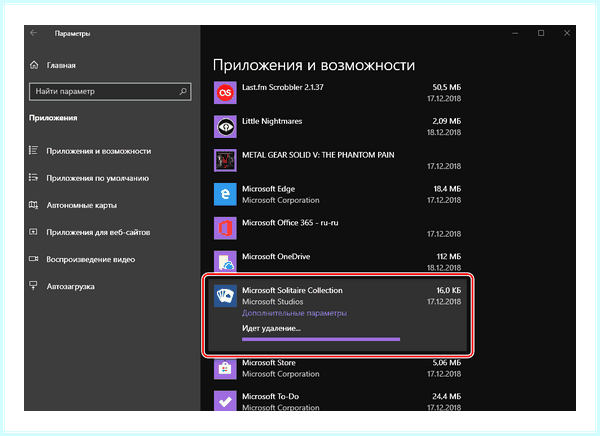Click the Metal Gear Solid V app icon

coord(225,160)
